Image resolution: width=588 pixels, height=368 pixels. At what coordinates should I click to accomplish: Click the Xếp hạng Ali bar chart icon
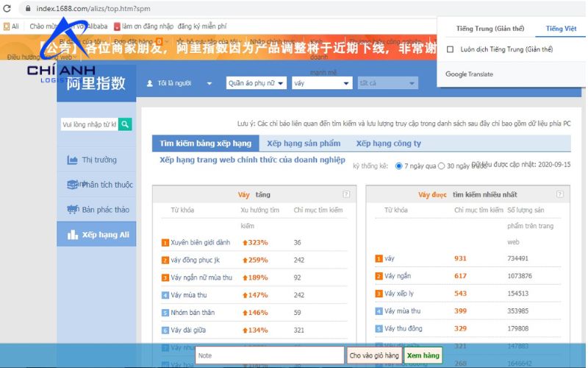pyautogui.click(x=72, y=235)
